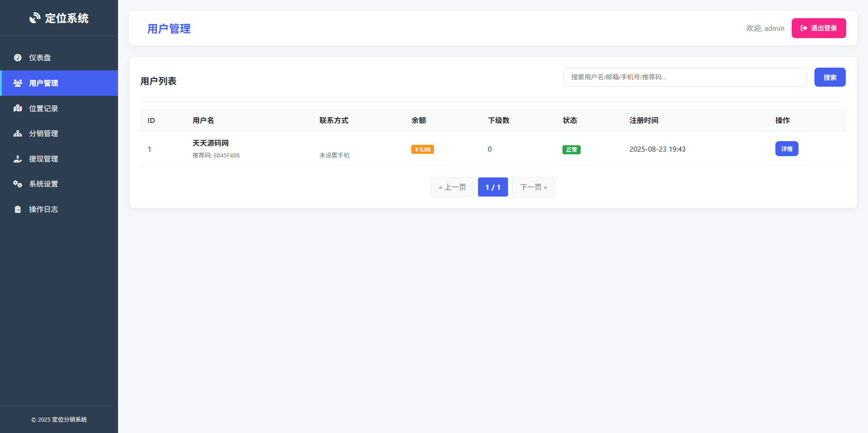The height and width of the screenshot is (433, 868).
Task: Click the dashboard gauge icon beside 仪表盘
Action: (x=18, y=58)
